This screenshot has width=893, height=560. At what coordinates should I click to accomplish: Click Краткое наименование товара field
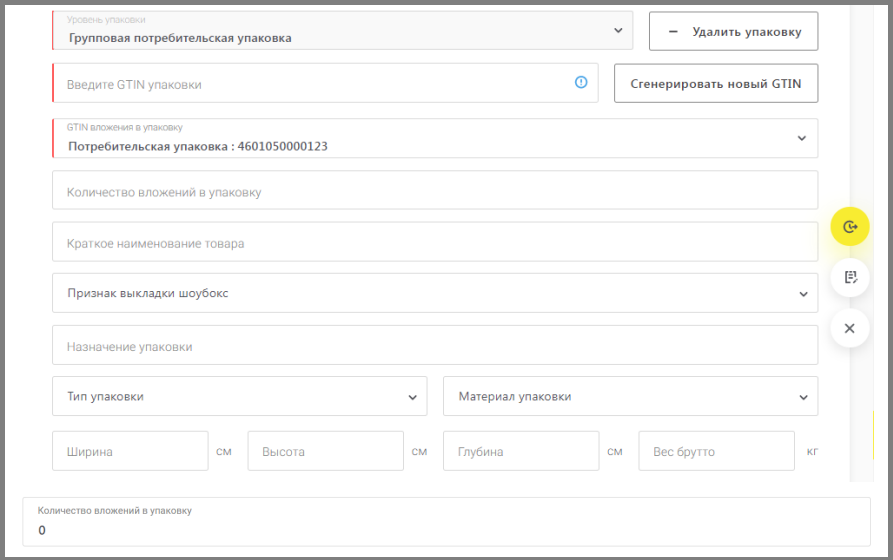tap(435, 242)
